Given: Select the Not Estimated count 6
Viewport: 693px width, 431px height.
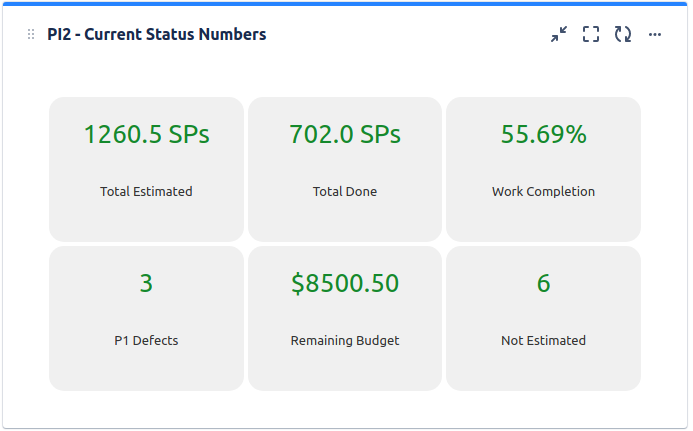Looking at the screenshot, I should point(544,283).
